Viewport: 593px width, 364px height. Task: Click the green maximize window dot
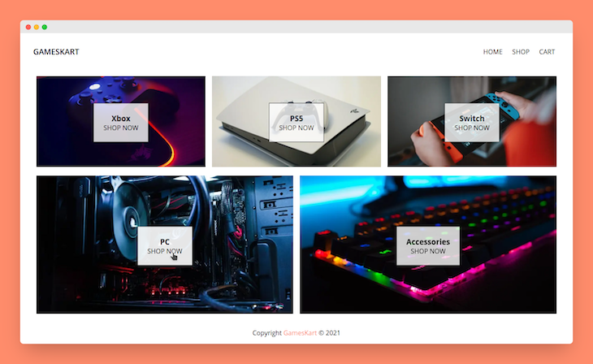point(45,27)
